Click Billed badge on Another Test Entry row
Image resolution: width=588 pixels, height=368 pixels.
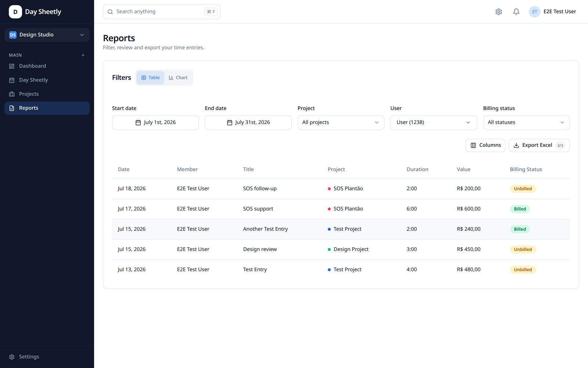coord(520,229)
